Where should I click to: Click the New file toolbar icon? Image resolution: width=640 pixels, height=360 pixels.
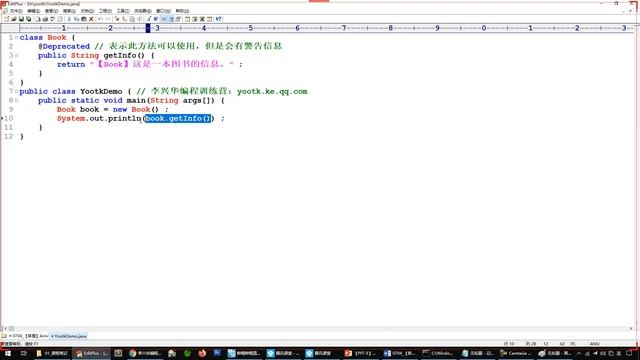point(6,19)
